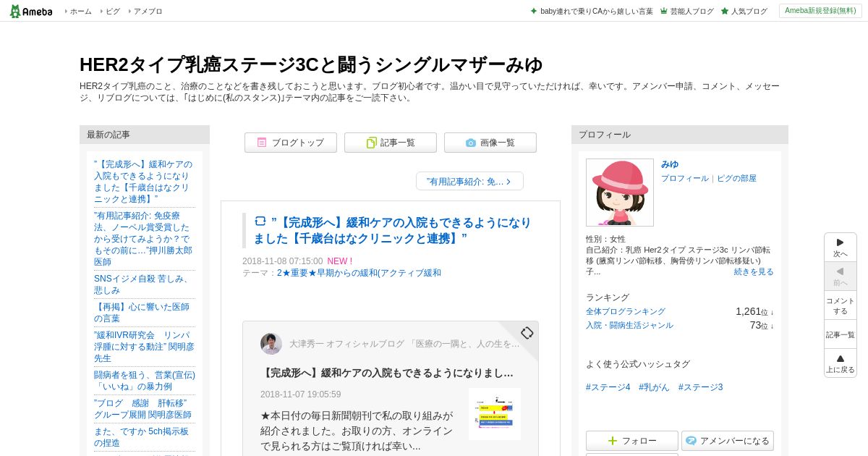Open sidebar article ”緩和IVR研究会 リンパ浮腫
Screen dimensions: 868x456
(144, 347)
